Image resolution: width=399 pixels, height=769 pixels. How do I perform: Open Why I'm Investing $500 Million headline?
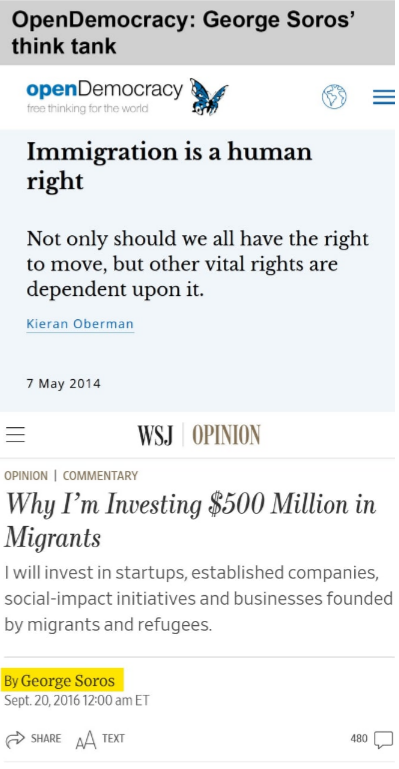pyautogui.click(x=190, y=521)
